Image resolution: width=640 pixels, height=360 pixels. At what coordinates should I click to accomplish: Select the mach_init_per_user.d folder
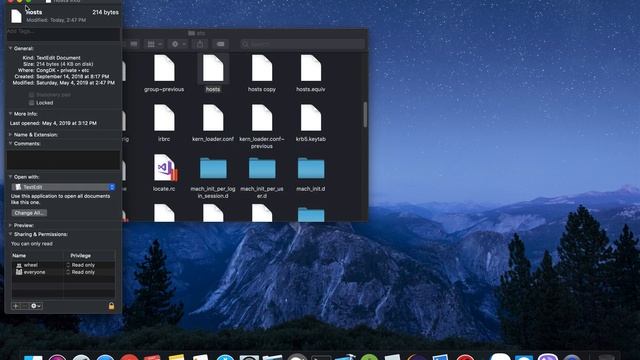pyautogui.click(x=262, y=168)
